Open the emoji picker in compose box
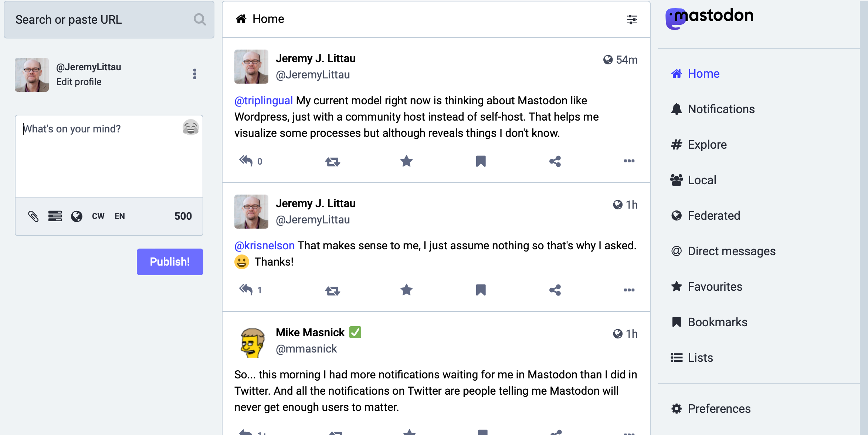868x435 pixels. point(190,128)
